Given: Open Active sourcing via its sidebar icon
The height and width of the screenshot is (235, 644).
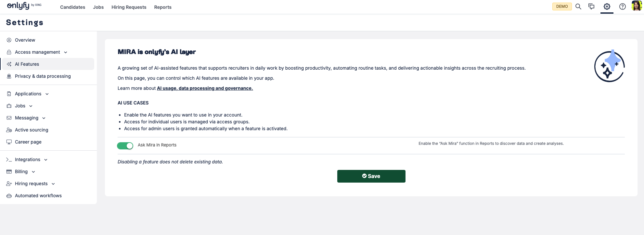Looking at the screenshot, I should tap(9, 130).
